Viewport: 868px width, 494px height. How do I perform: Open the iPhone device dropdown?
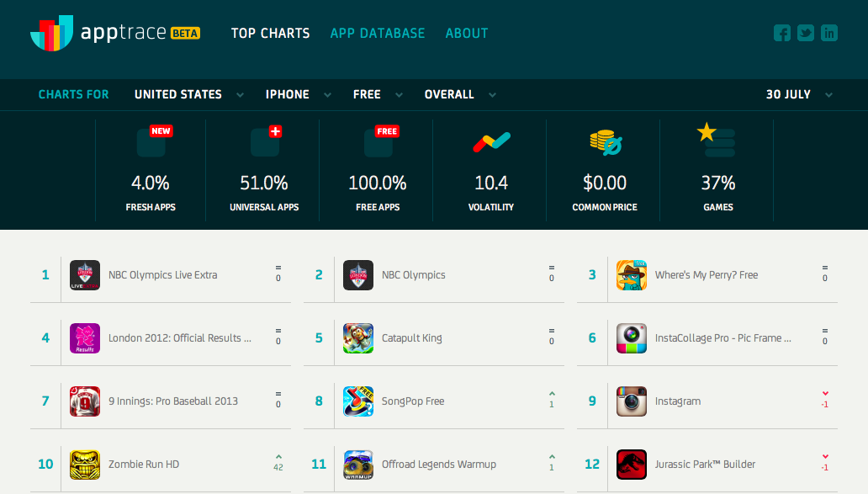pyautogui.click(x=299, y=95)
